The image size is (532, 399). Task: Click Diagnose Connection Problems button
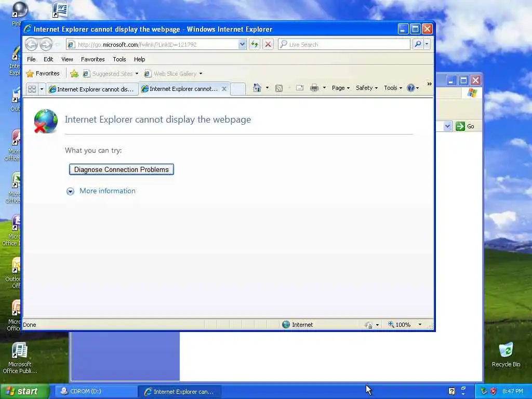pyautogui.click(x=122, y=169)
